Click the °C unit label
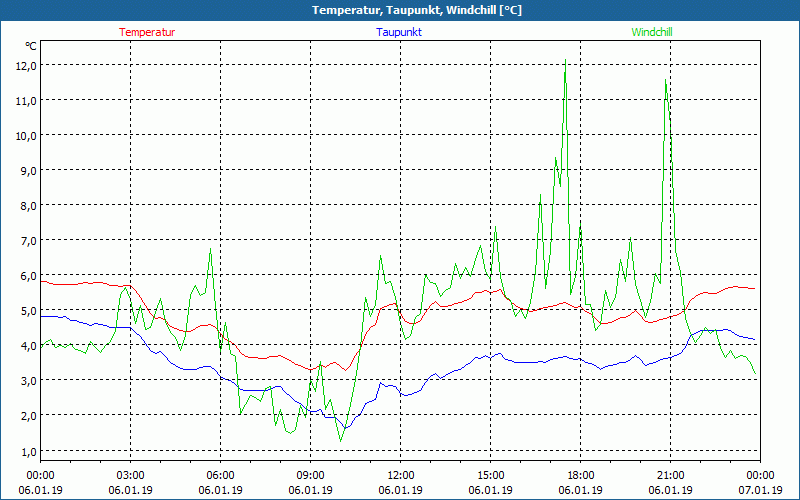 [31, 46]
